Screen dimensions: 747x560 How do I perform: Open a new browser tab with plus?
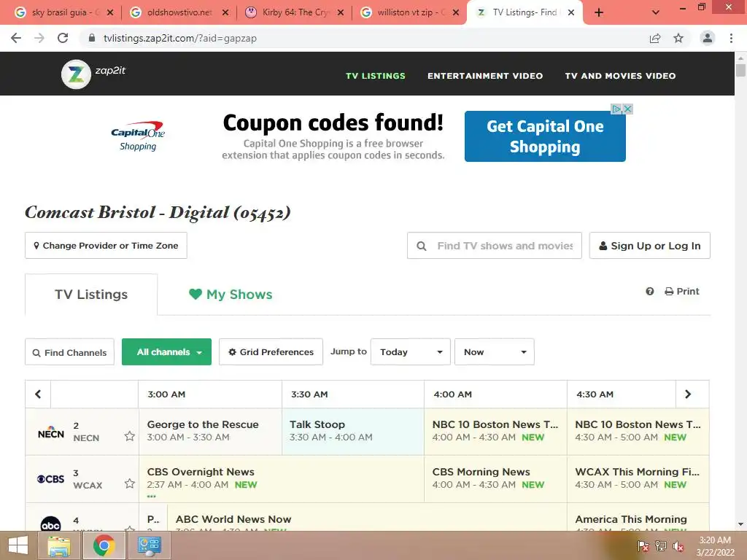pyautogui.click(x=599, y=13)
